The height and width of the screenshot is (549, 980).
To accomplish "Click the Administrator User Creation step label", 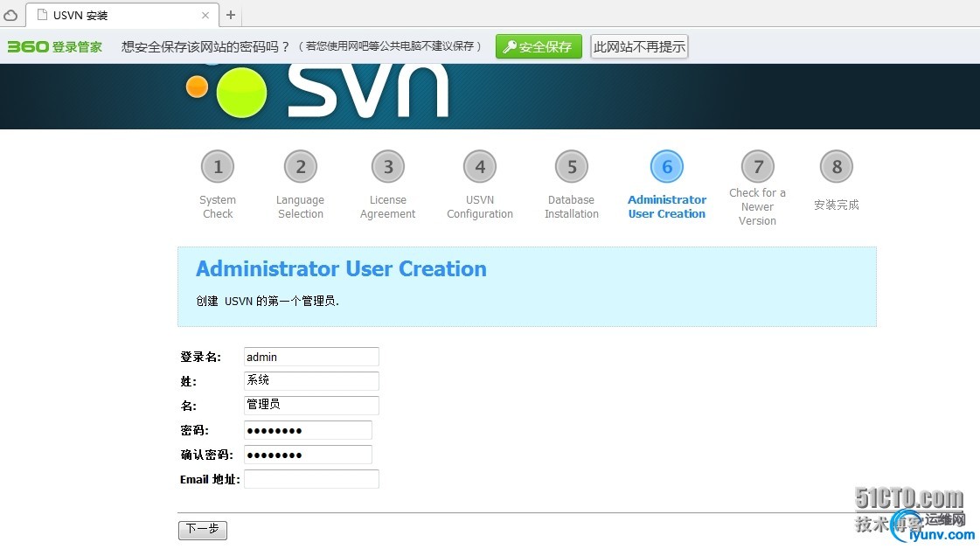I will coord(667,207).
